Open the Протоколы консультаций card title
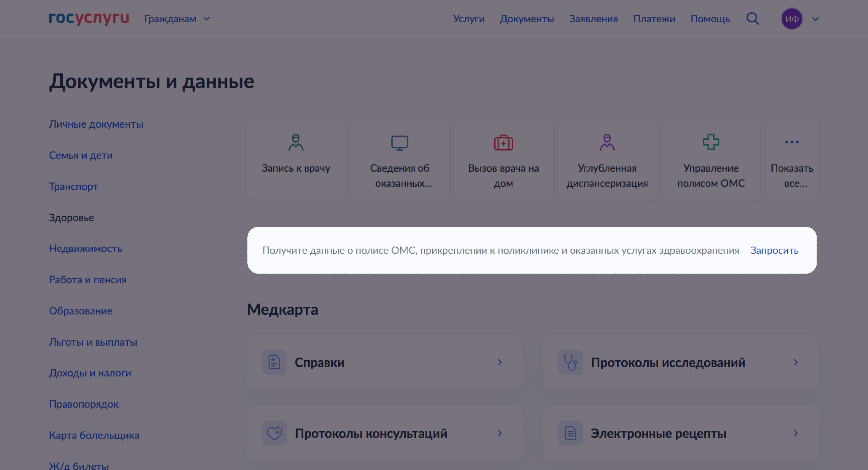This screenshot has width=868, height=470. (371, 433)
